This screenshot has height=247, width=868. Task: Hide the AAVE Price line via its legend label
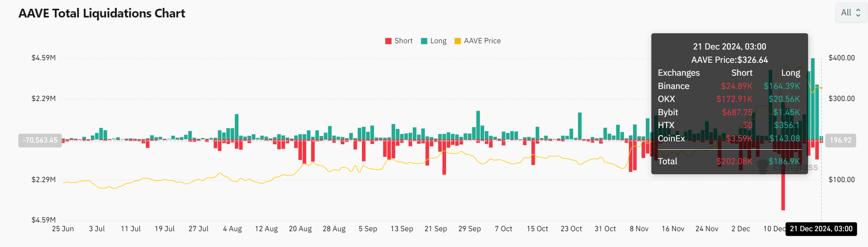pos(482,41)
